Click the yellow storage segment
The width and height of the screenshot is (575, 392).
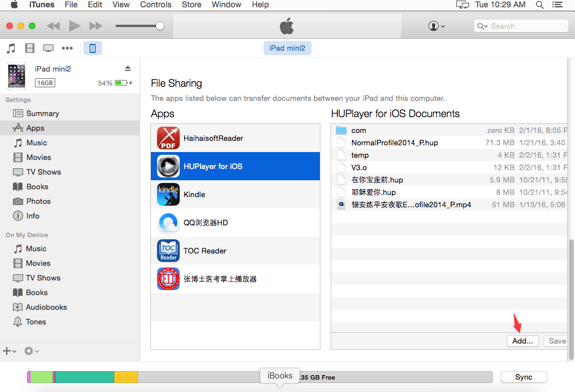click(126, 377)
